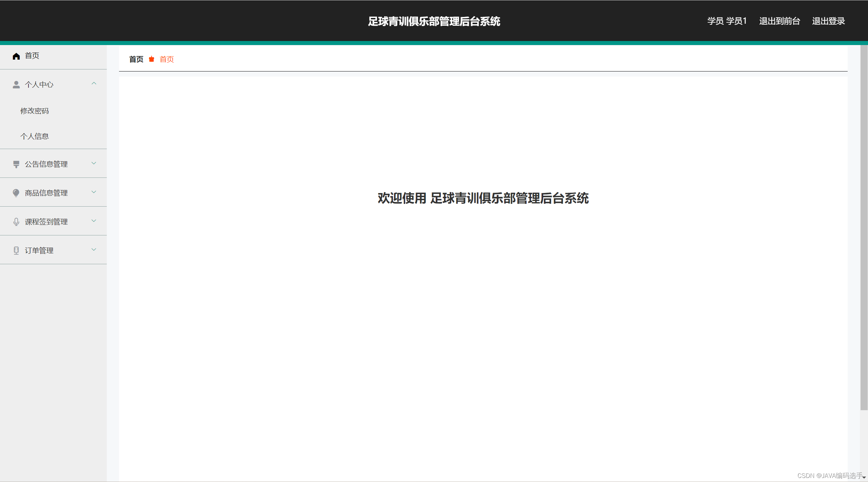This screenshot has height=482, width=868.
Task: Open the 修改密码 page
Action: tap(35, 110)
